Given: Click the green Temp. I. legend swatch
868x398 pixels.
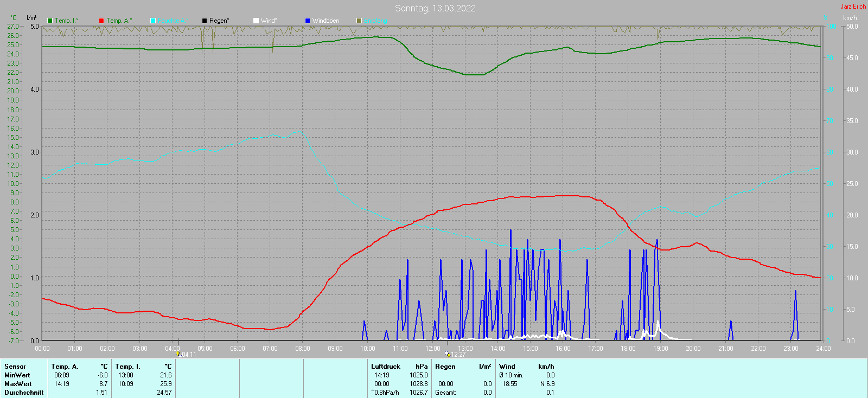Looking at the screenshot, I should (x=50, y=21).
